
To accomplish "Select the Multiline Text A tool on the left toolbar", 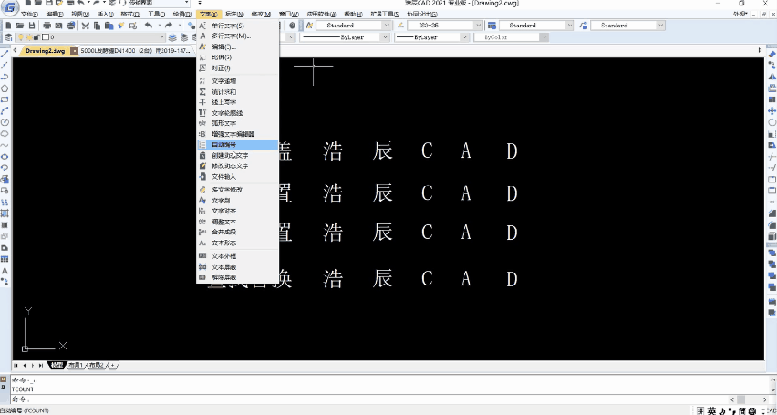I will (5, 271).
